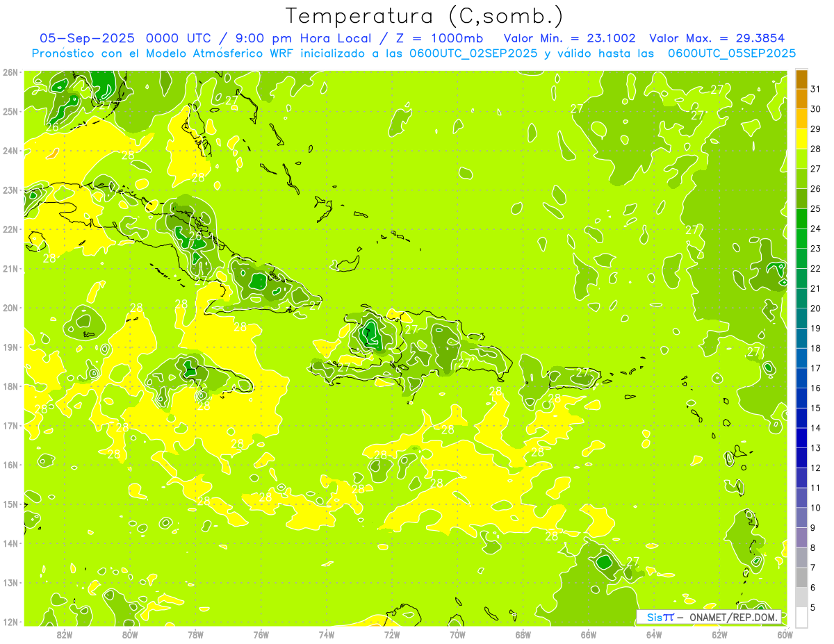Click the 0600UTC_05SEP2025 valid-until time text
The width and height of the screenshot is (834, 644).
click(x=731, y=53)
